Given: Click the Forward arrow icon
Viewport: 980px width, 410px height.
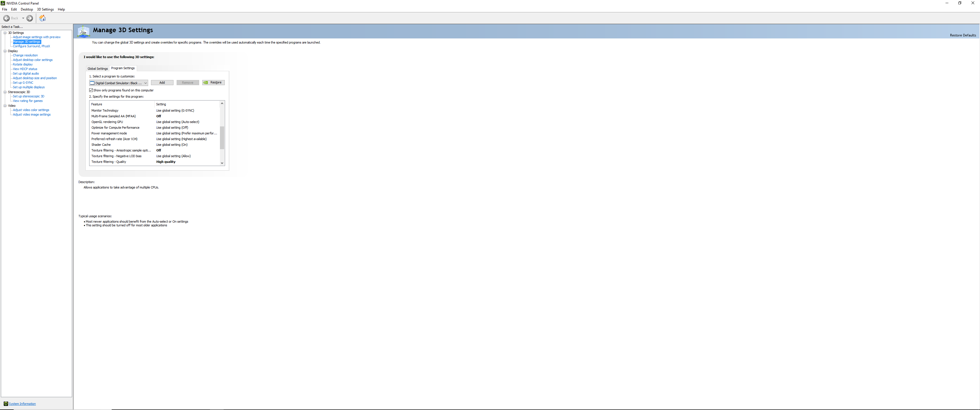Looking at the screenshot, I should tap(30, 18).
